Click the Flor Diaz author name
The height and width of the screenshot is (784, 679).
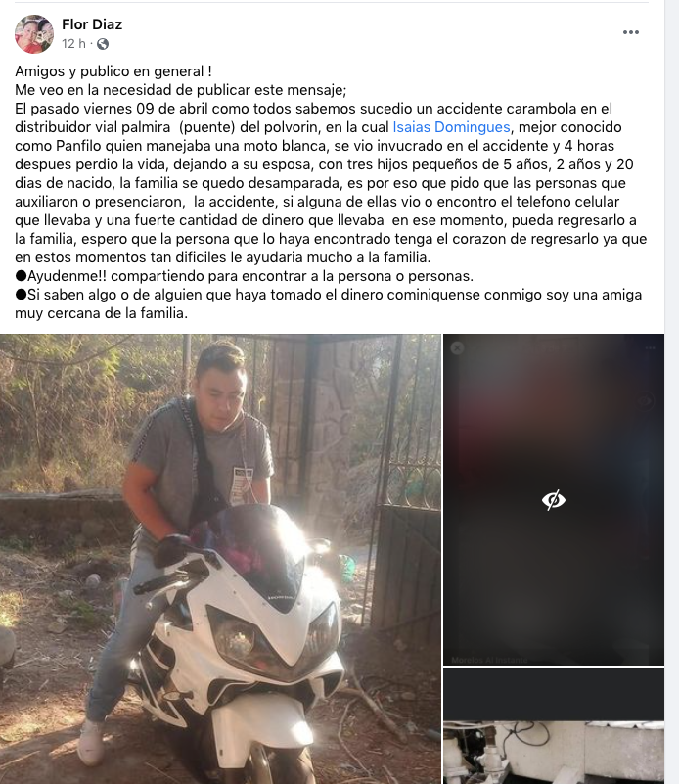click(x=92, y=24)
